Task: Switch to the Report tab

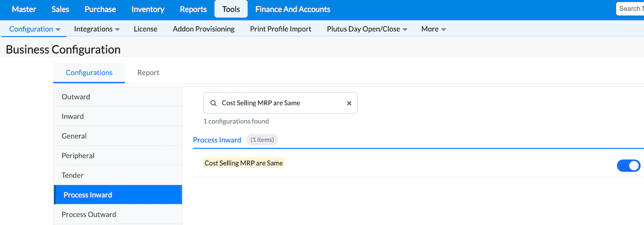Action: pos(148,73)
